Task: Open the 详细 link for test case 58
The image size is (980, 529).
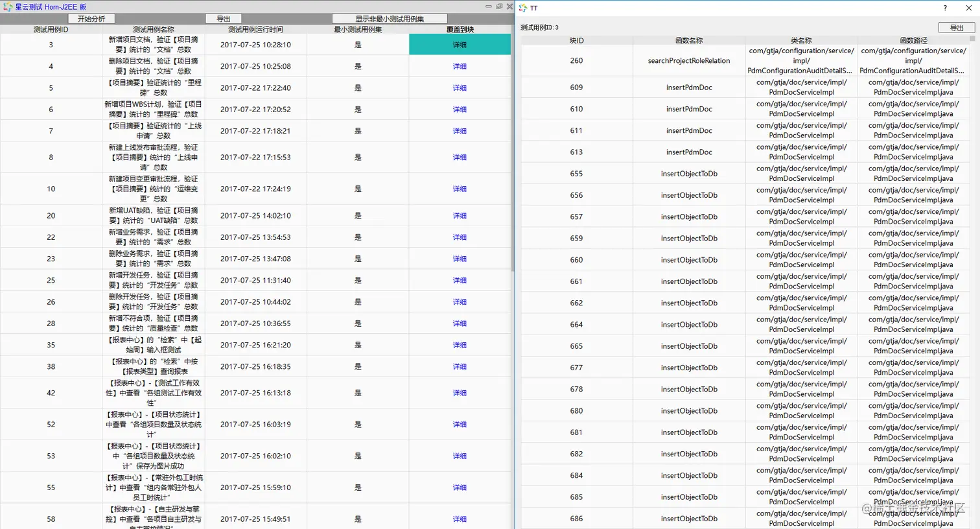Action: [460, 519]
